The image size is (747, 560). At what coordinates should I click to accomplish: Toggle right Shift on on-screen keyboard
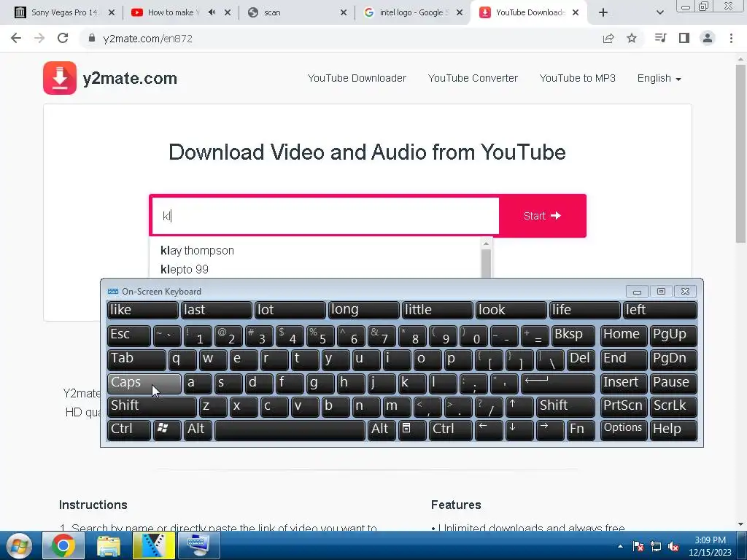click(x=565, y=405)
